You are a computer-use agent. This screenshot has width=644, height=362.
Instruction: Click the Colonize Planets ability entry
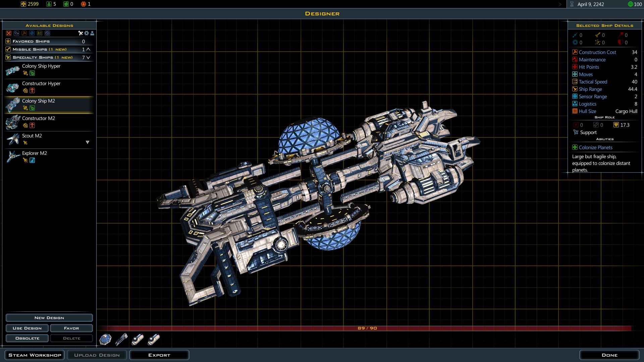pos(595,147)
